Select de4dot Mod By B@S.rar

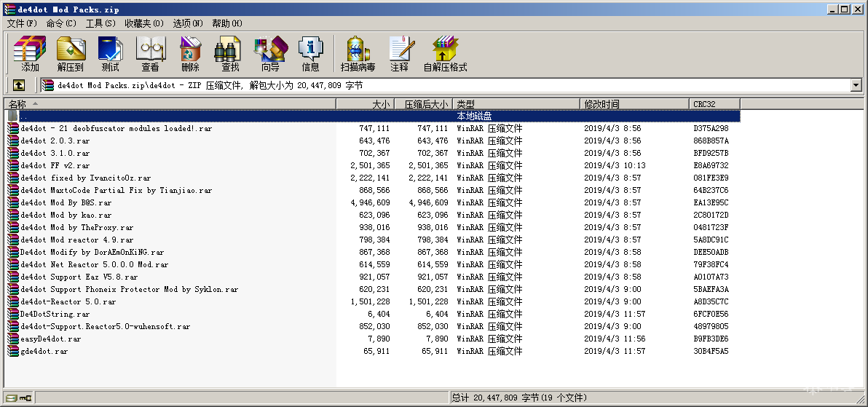(x=66, y=202)
